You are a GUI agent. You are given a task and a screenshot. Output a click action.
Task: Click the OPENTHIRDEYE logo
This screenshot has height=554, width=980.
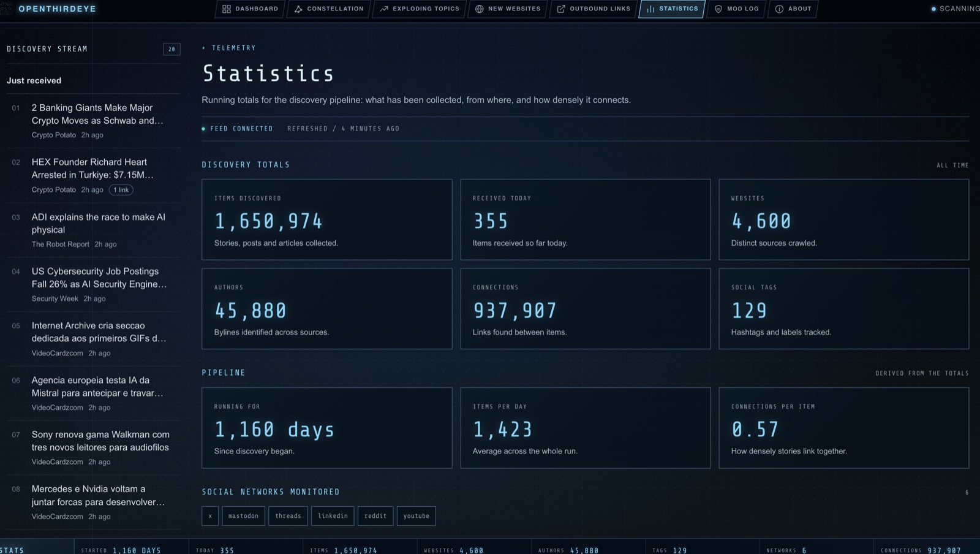click(57, 9)
